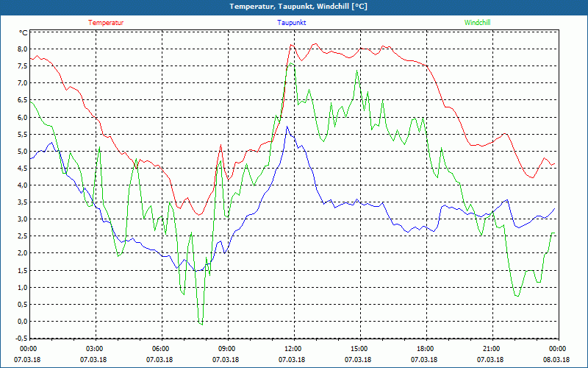Click the 2,5 value on y-axis

pos(22,236)
